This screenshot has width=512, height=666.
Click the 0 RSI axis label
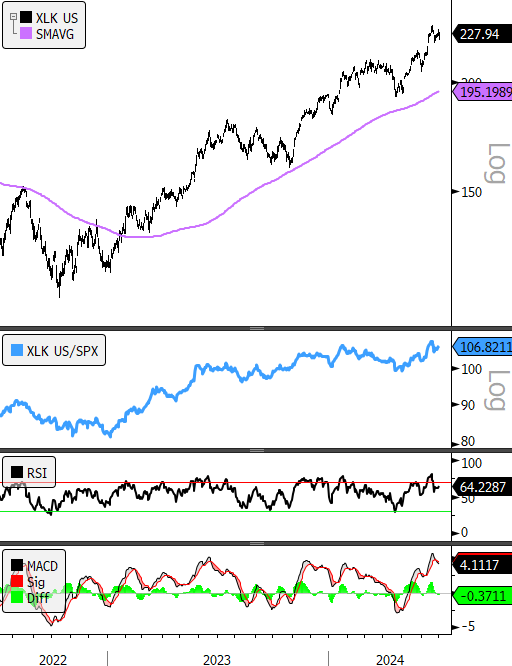point(464,532)
